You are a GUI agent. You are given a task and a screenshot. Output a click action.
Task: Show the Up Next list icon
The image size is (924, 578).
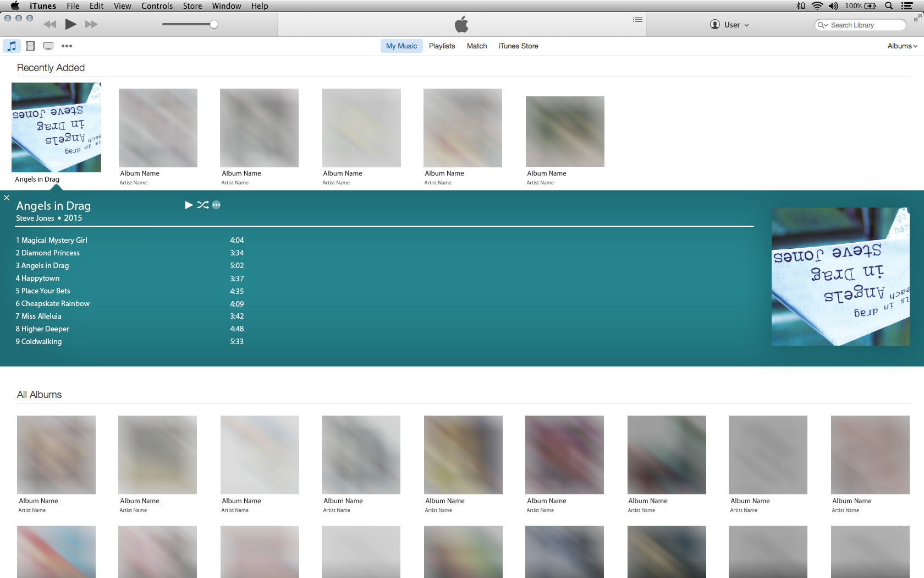click(x=637, y=20)
